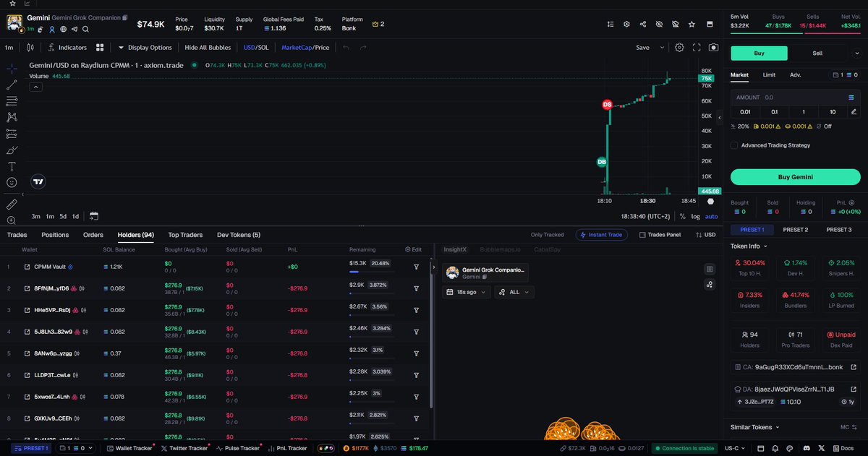
Task: Toggle Only Tracked filter
Action: click(547, 235)
